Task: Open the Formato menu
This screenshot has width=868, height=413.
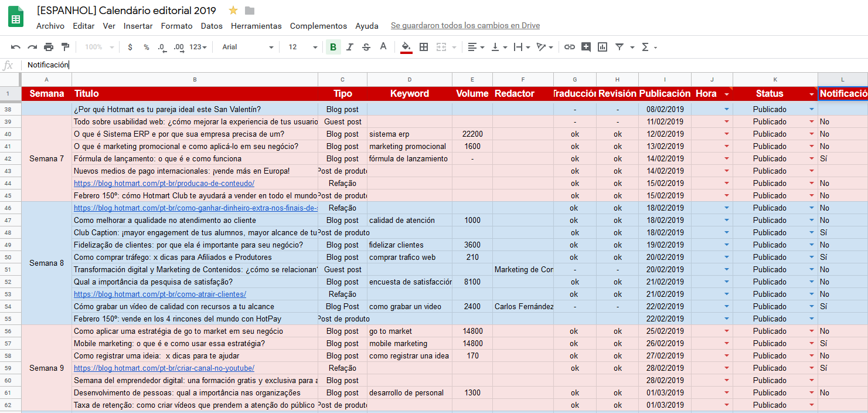Action: pyautogui.click(x=177, y=26)
